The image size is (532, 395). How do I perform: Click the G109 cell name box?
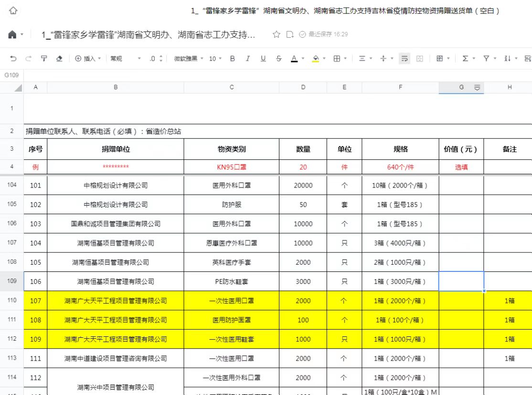(11, 75)
